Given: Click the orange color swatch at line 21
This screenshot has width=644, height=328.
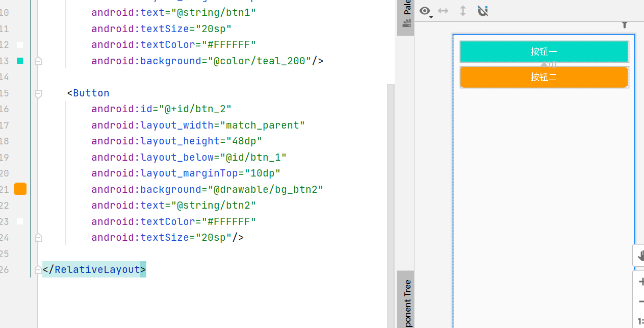Looking at the screenshot, I should click(19, 188).
